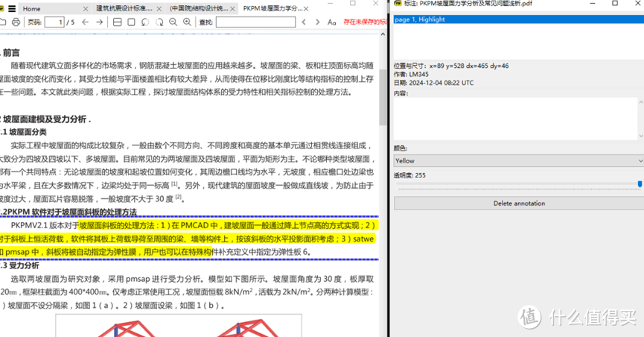Click the roof frame model figure
644x337 pixels.
178,326
